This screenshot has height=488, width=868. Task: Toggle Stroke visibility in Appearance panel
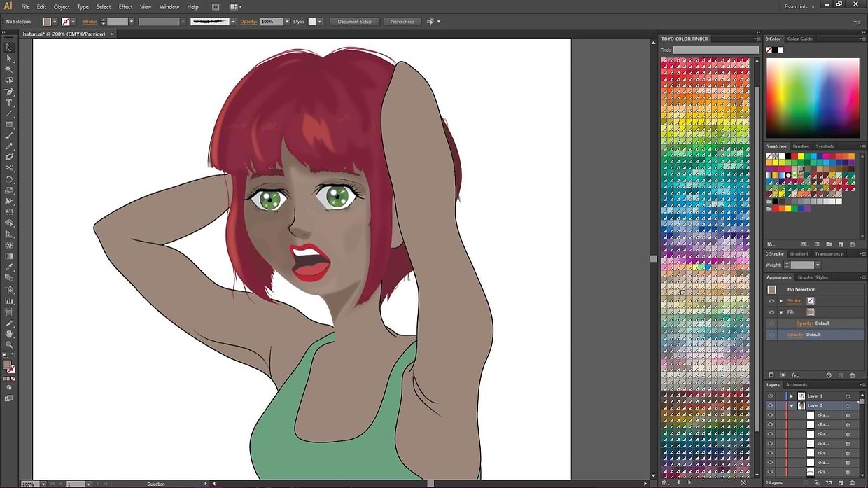(x=771, y=301)
